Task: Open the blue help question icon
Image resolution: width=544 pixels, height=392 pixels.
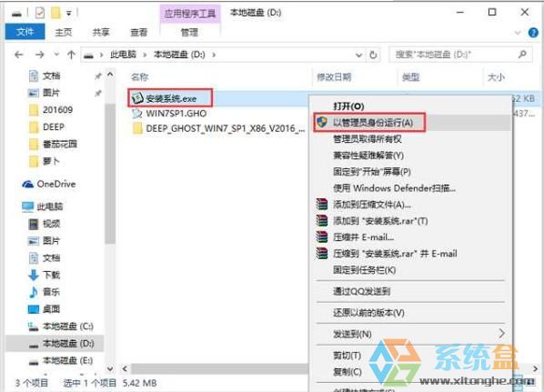Action: coord(533,33)
